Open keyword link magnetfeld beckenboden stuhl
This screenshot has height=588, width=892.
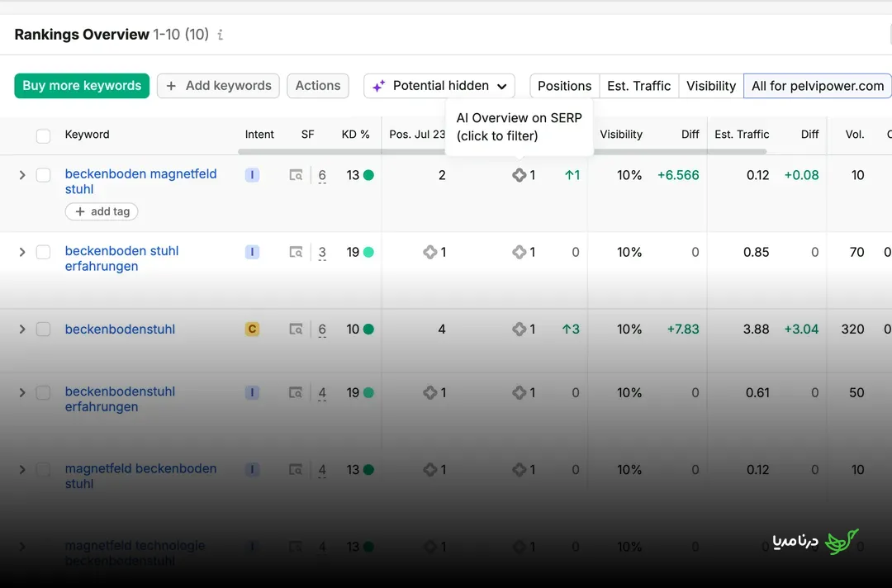pos(140,476)
